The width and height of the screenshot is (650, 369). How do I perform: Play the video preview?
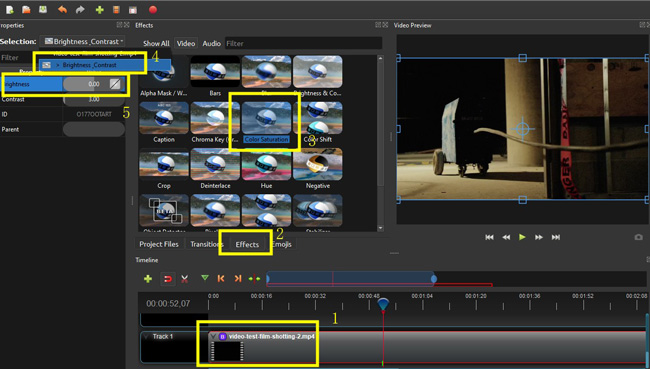(x=522, y=237)
